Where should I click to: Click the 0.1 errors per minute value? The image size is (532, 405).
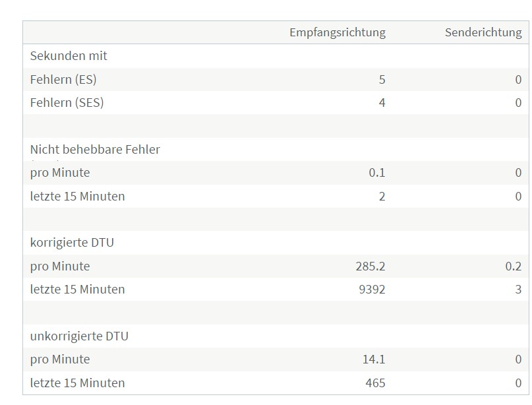point(377,173)
